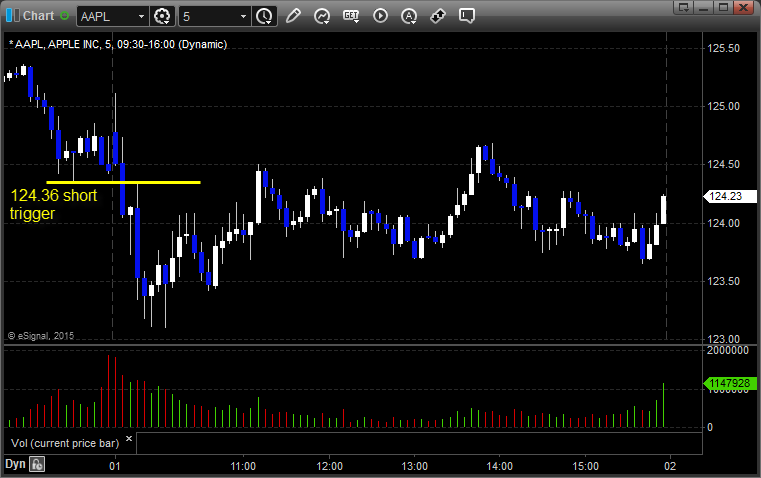Open the window options menu button
Image resolution: width=761 pixels, height=478 pixels.
click(x=684, y=7)
